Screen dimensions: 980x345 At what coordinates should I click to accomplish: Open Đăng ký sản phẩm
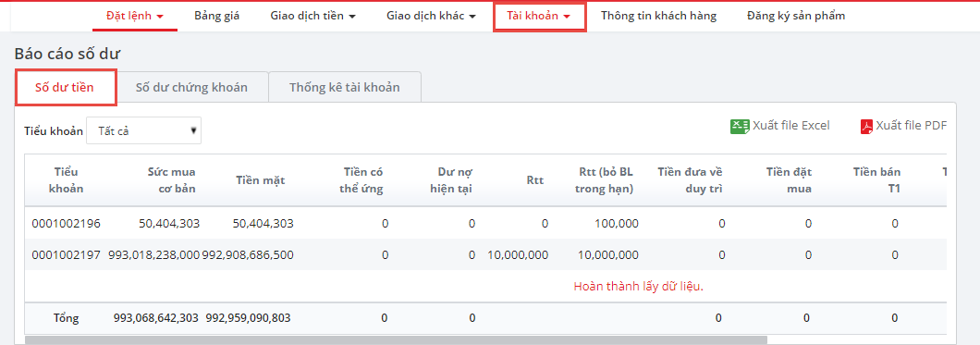tap(796, 17)
